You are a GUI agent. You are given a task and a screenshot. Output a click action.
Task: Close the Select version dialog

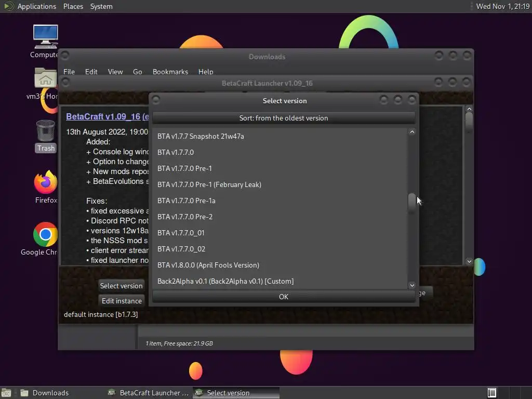tap(412, 100)
